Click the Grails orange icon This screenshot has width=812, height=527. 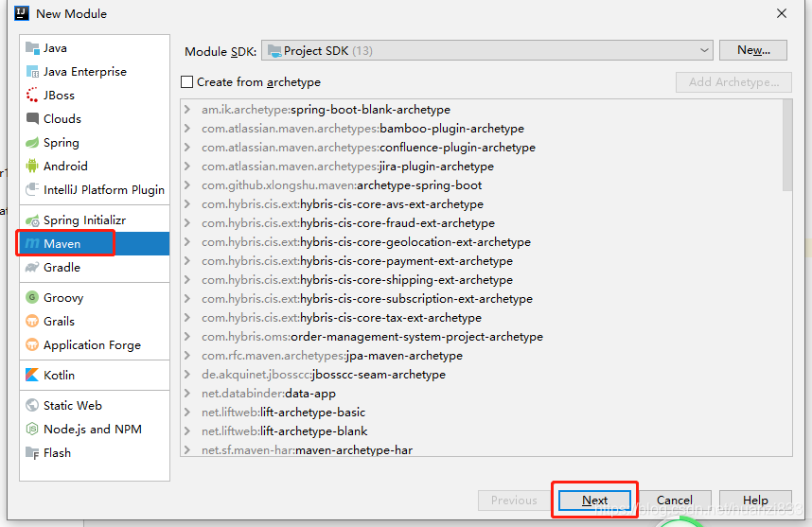click(32, 321)
